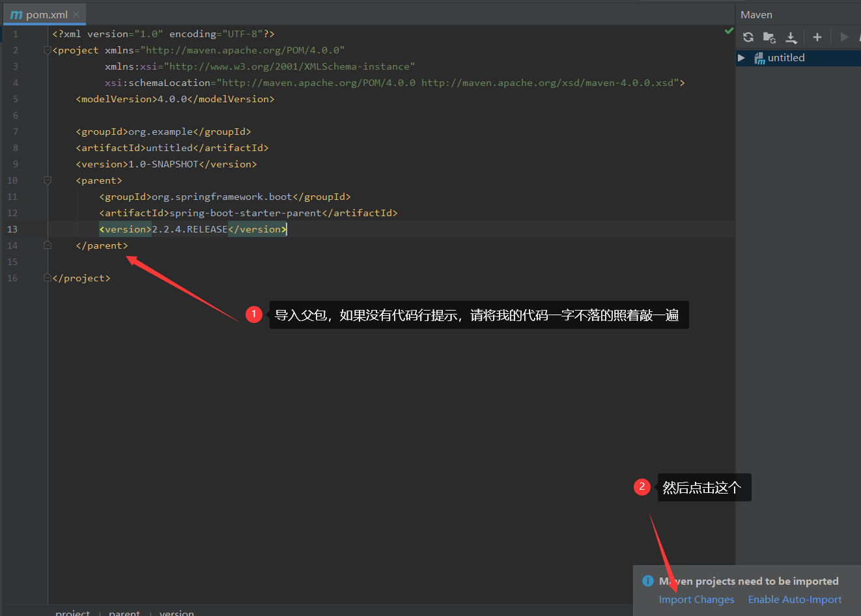Screen dimensions: 861x616
Task: Close the pom.xml tab
Action: coord(76,14)
